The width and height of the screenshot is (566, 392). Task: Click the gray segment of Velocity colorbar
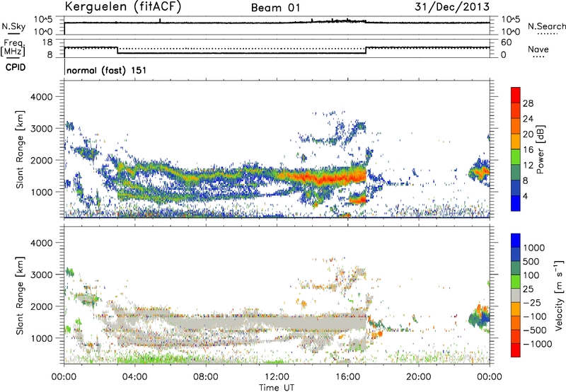click(516, 295)
